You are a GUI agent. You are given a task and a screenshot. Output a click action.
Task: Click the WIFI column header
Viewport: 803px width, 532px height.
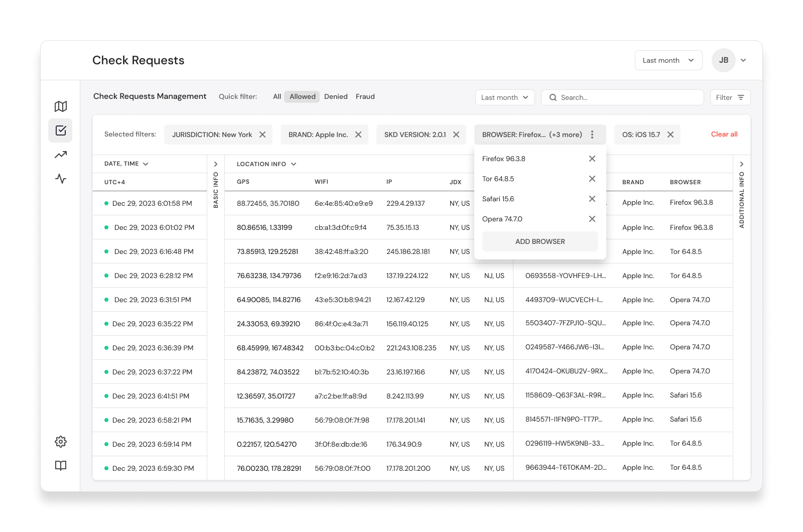[321, 182]
